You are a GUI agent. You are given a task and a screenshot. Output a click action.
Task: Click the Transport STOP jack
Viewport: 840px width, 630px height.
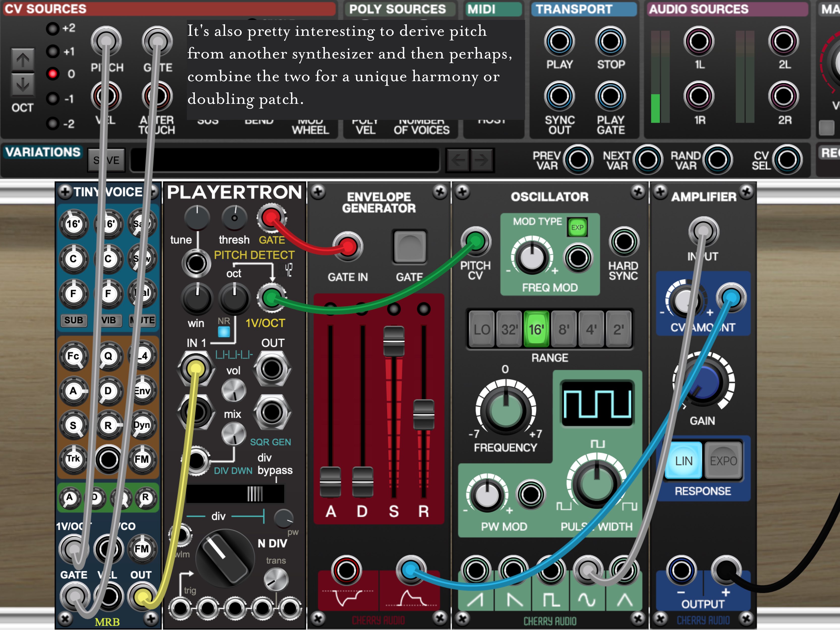pos(610,41)
